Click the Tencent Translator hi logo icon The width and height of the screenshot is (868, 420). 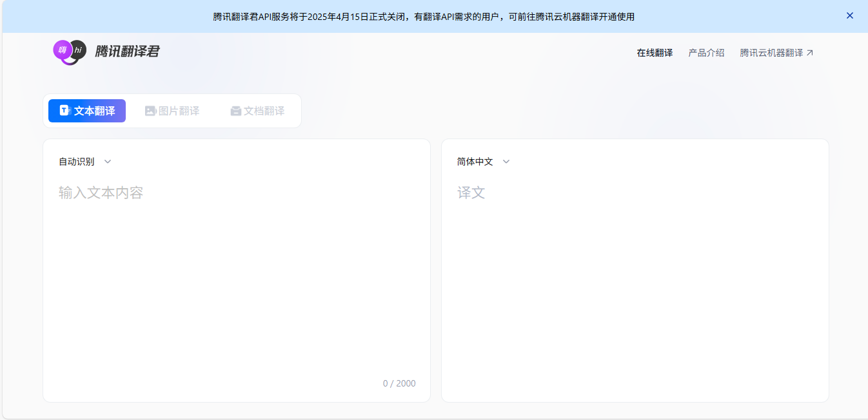[x=70, y=52]
